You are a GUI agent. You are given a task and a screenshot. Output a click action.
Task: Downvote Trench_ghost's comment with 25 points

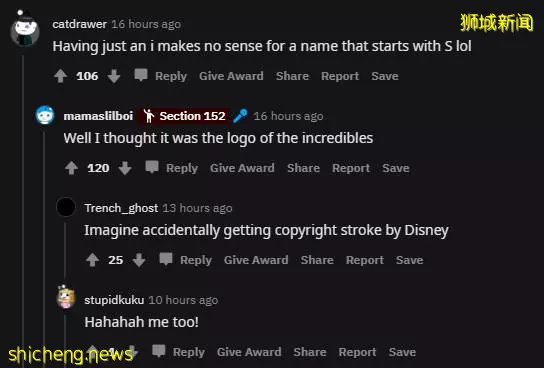click(x=139, y=260)
